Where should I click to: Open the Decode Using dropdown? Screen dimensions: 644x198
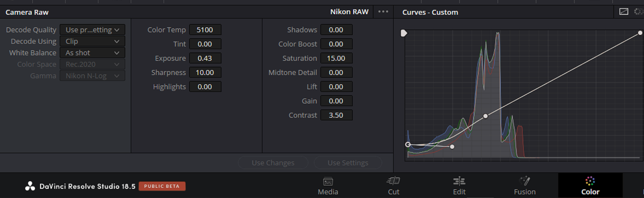pos(93,41)
